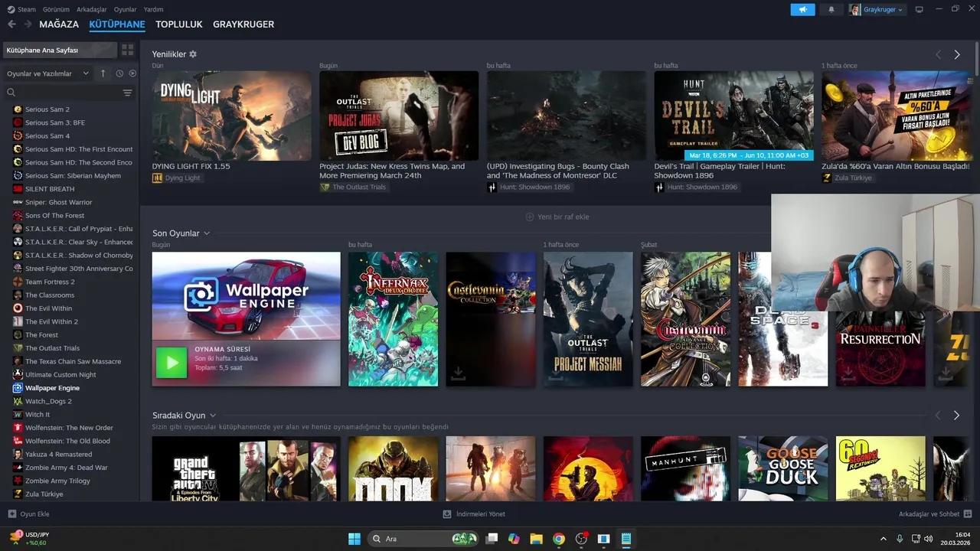
Task: Click the Steam logo menu
Action: coord(22,9)
